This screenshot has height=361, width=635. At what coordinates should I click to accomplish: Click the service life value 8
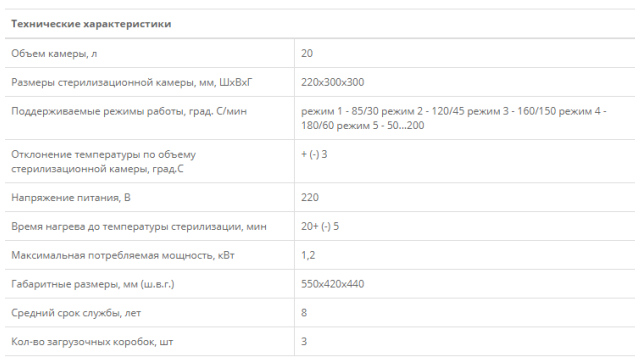coord(304,313)
